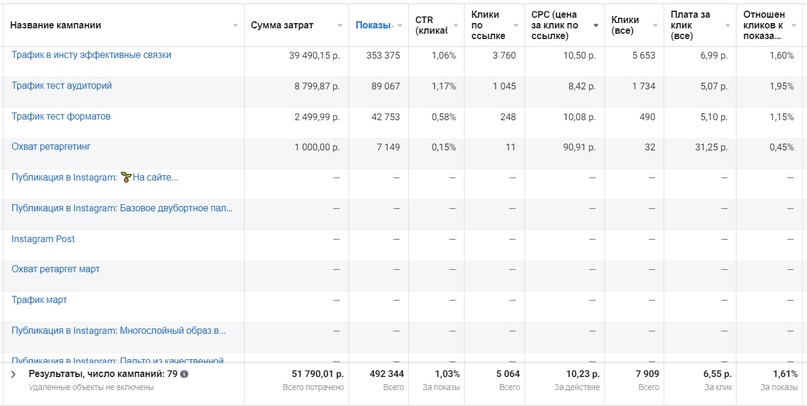The image size is (807, 406).
Task: Expand the Результаты summary row chevron
Action: click(13, 374)
